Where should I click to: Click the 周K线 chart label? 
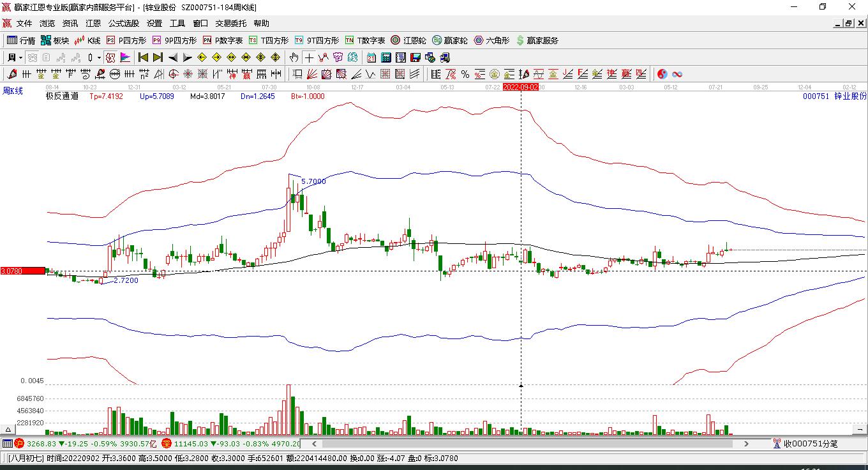(x=13, y=91)
